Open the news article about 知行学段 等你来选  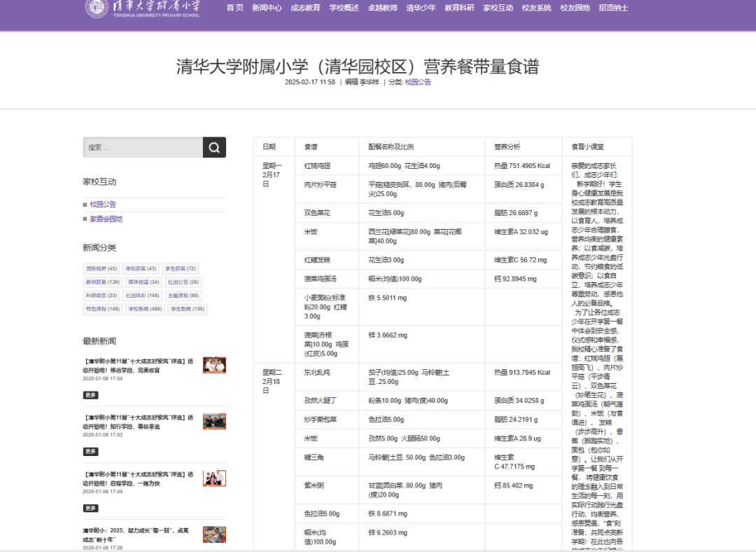(138, 422)
